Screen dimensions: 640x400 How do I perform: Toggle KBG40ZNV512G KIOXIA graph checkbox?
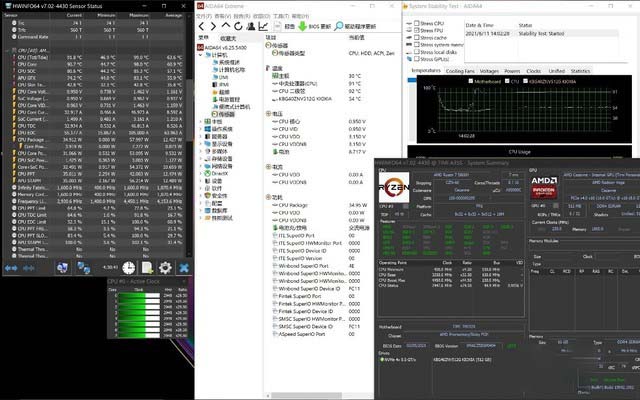(x=525, y=81)
